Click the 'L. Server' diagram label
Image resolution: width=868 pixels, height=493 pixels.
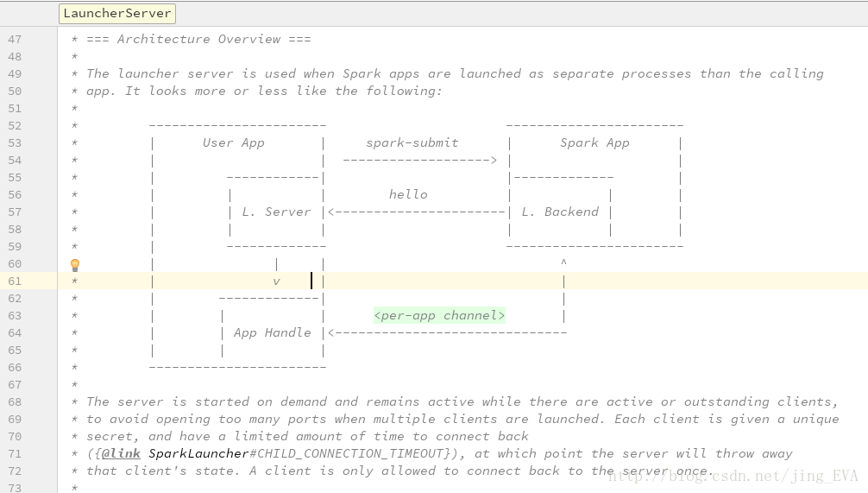(x=276, y=212)
